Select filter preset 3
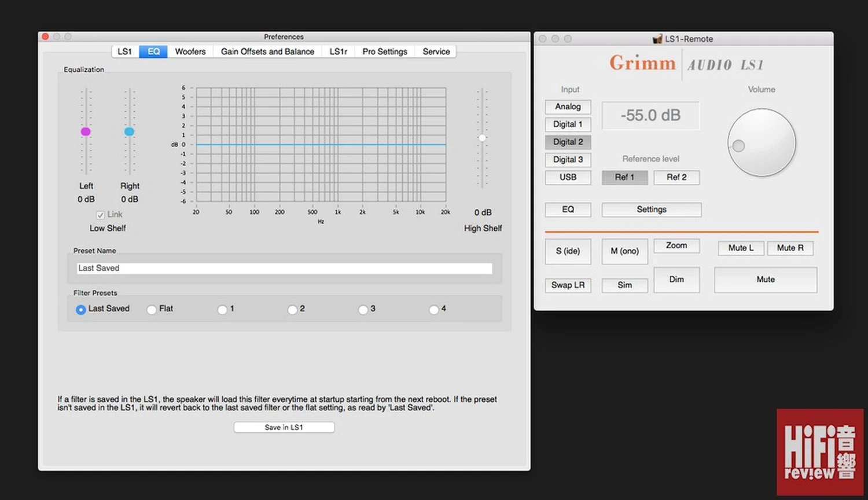The height and width of the screenshot is (500, 868). [x=363, y=310]
